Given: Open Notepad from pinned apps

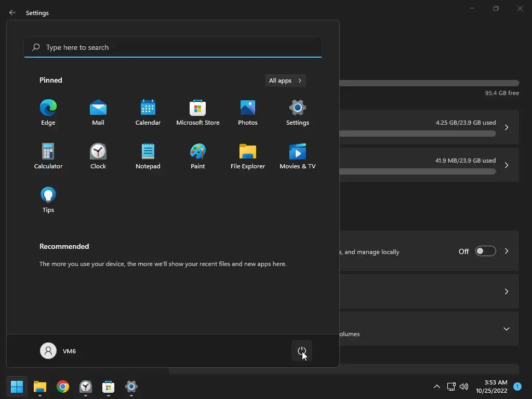Looking at the screenshot, I should (148, 156).
